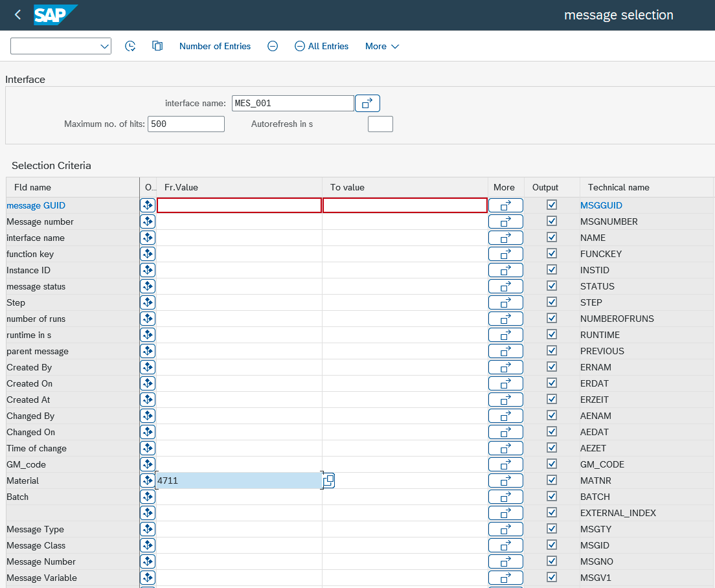Uncheck Output checkbox for INSTID

pos(552,269)
